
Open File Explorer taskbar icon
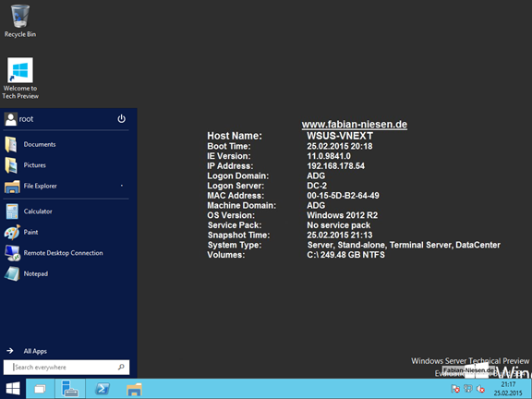134,389
